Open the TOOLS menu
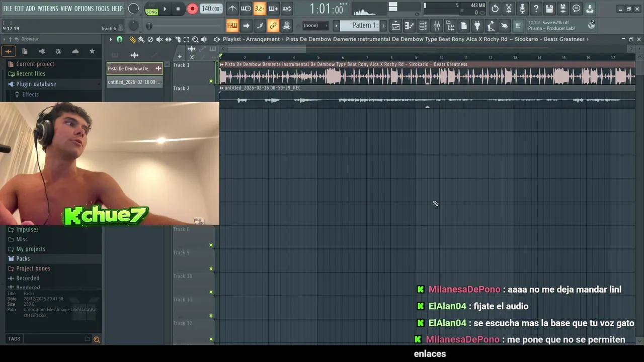Image resolution: width=644 pixels, height=362 pixels. coord(103,9)
